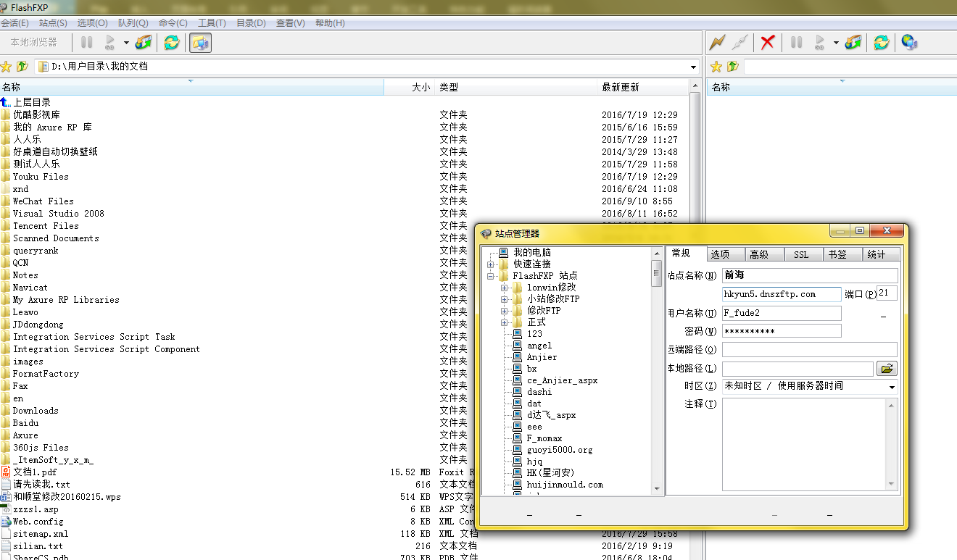Collapse the FlashFXP 站点 tree node
The height and width of the screenshot is (560, 957).
491,276
